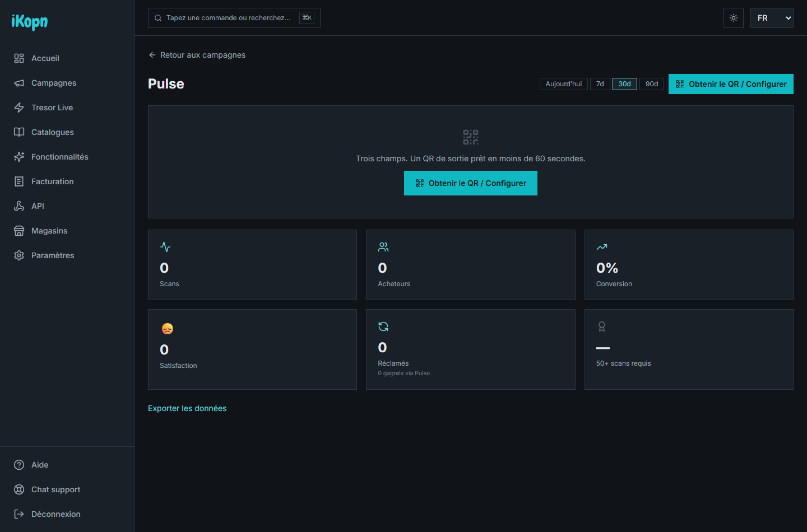Click the Accueil grid icon
The width and height of the screenshot is (807, 532).
19,58
